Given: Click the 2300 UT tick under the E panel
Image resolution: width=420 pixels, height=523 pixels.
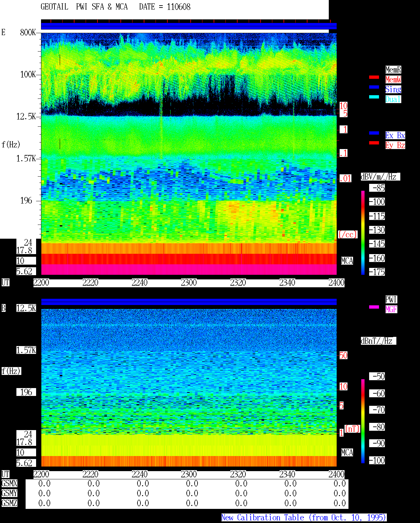Looking at the screenshot, I should [x=189, y=283].
